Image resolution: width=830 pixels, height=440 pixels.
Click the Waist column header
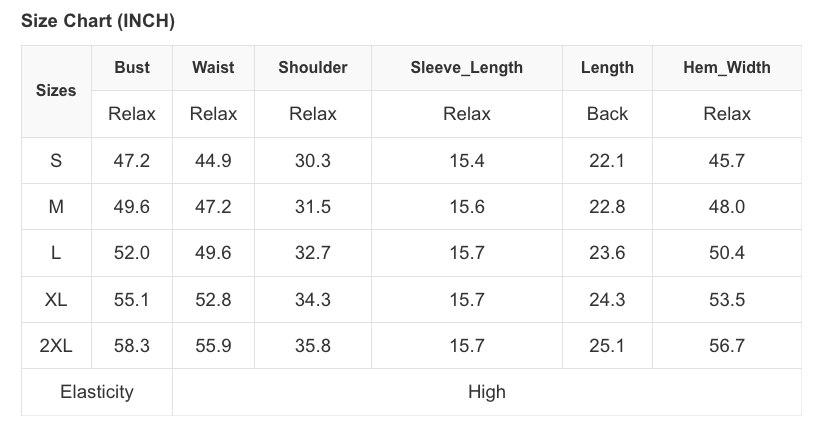213,68
